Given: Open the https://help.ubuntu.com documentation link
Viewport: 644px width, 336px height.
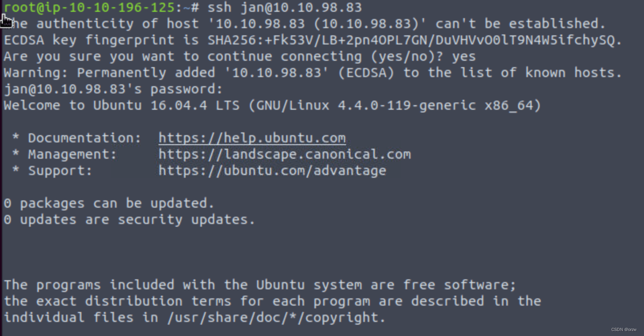Looking at the screenshot, I should click(x=252, y=138).
